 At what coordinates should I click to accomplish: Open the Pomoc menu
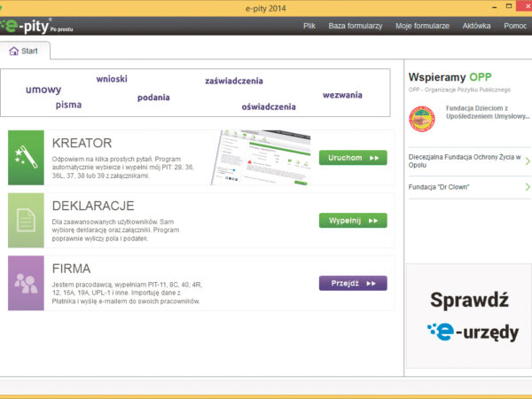tap(515, 26)
